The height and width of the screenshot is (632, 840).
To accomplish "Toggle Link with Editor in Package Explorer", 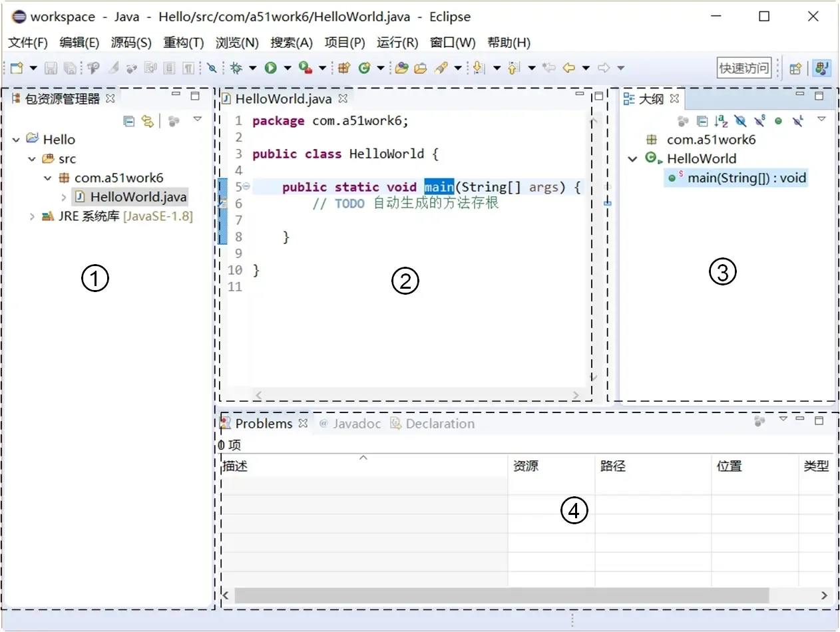I will [x=148, y=120].
